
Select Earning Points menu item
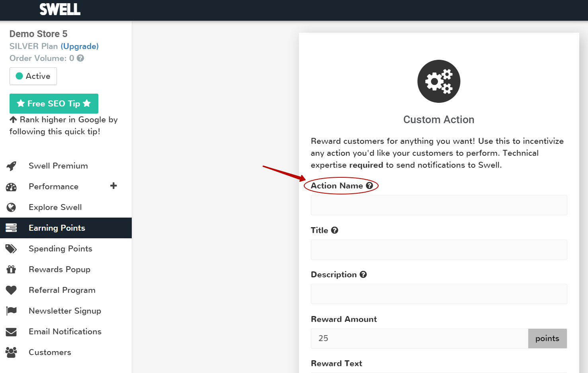click(66, 228)
